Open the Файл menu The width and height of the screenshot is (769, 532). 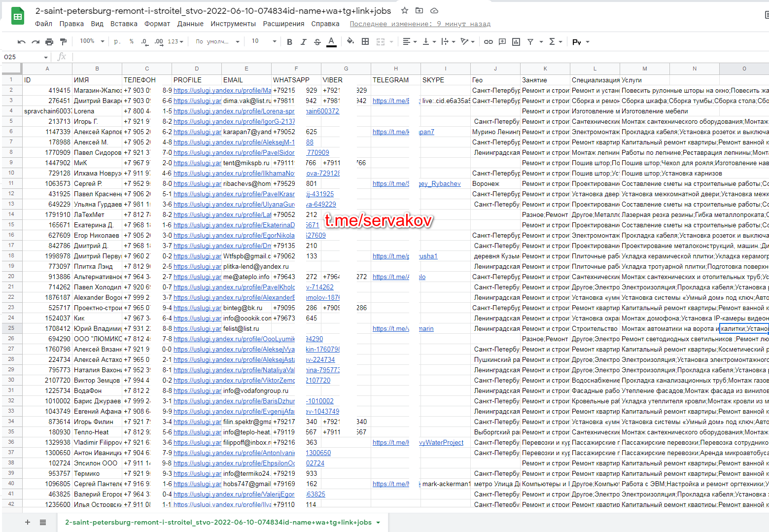[x=43, y=24]
